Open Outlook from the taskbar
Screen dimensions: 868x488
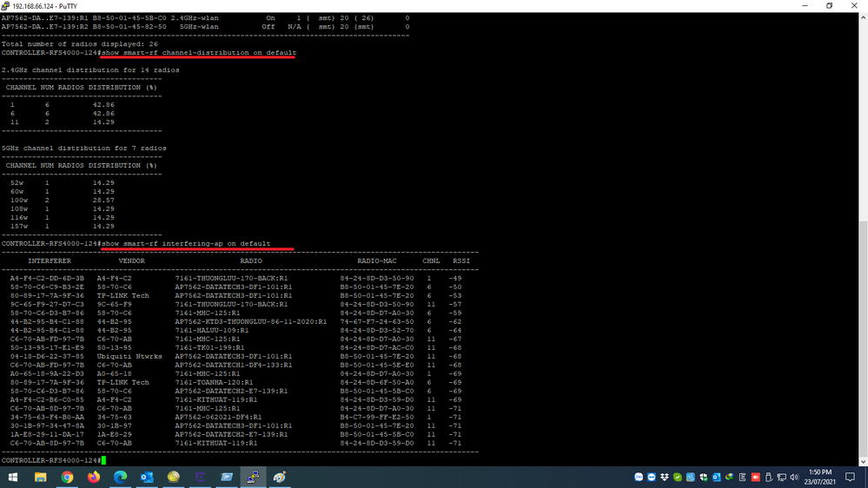[147, 478]
